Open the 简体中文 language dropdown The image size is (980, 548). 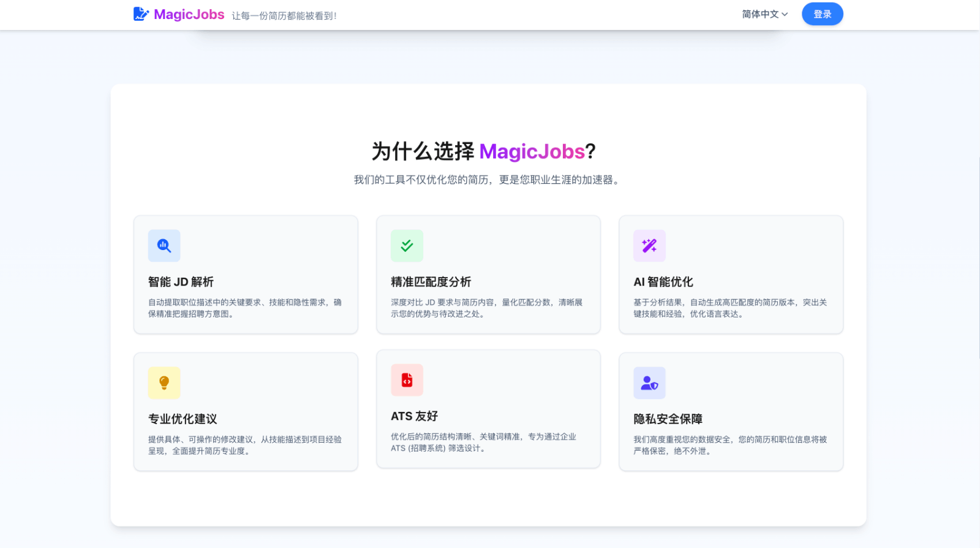(x=764, y=14)
